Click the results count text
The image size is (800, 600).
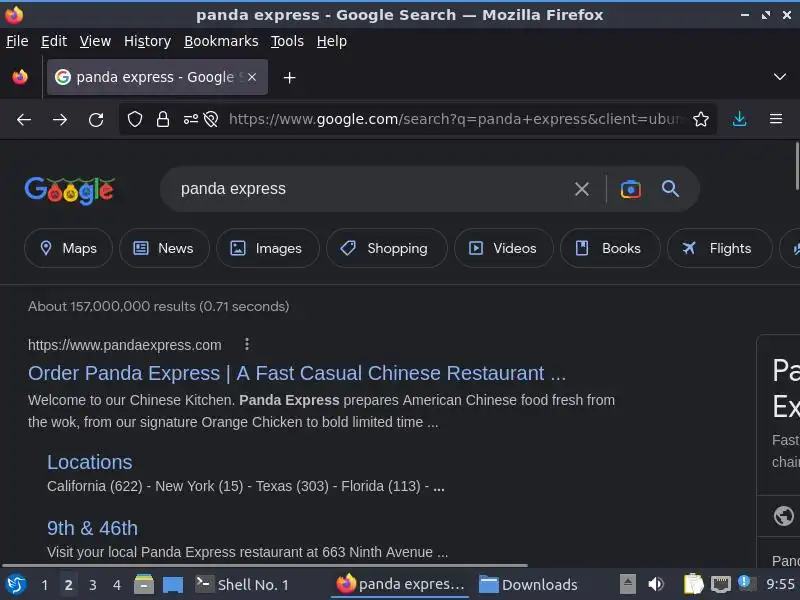point(159,307)
